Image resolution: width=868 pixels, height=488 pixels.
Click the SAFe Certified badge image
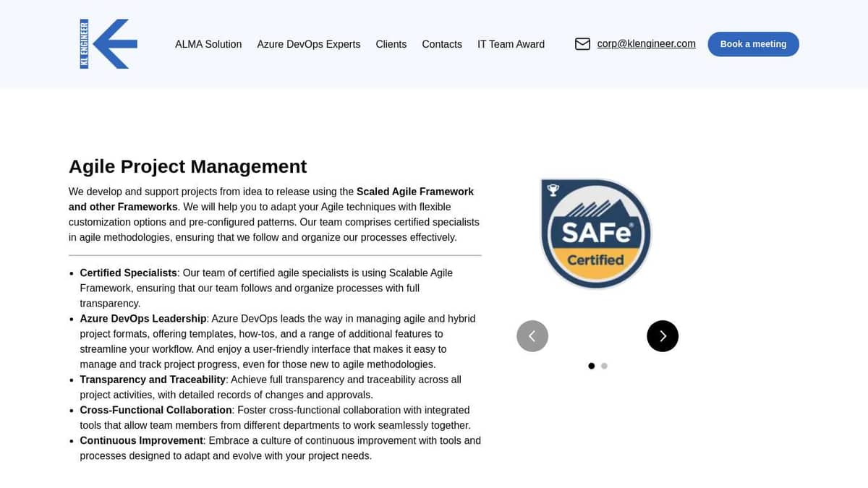click(596, 234)
